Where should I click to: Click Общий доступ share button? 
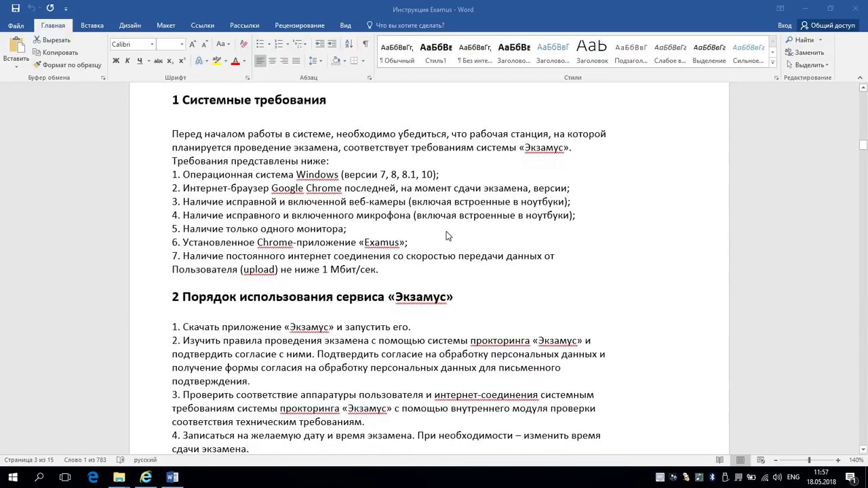[828, 25]
